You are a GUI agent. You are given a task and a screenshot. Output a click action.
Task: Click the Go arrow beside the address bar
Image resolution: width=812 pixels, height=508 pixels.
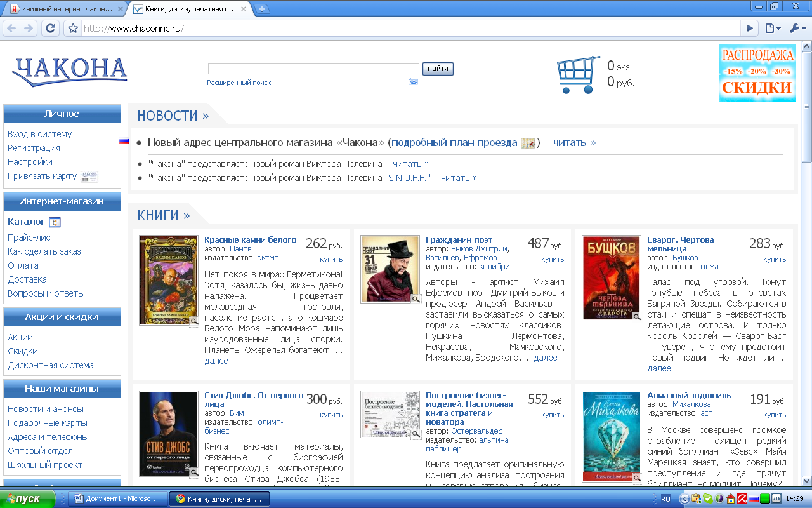pyautogui.click(x=750, y=29)
